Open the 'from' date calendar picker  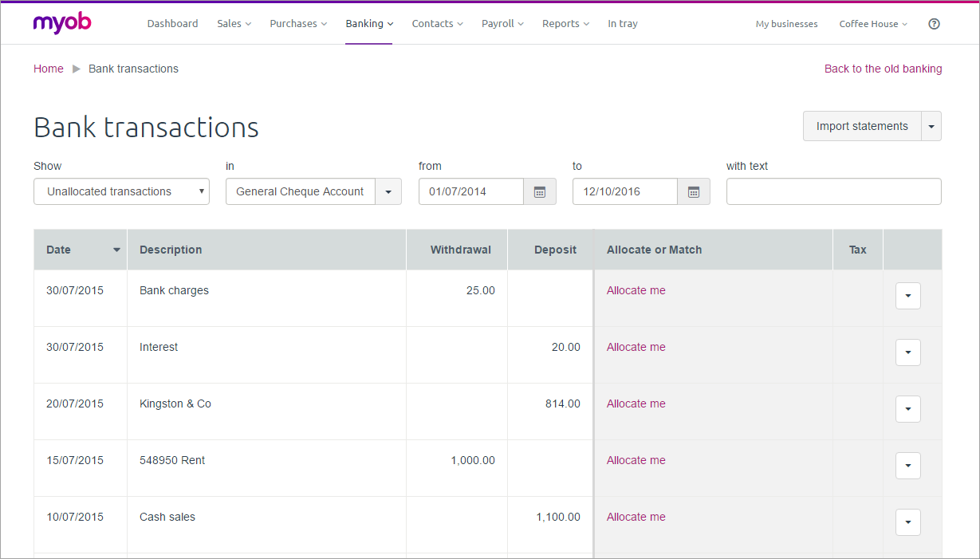pyautogui.click(x=540, y=192)
